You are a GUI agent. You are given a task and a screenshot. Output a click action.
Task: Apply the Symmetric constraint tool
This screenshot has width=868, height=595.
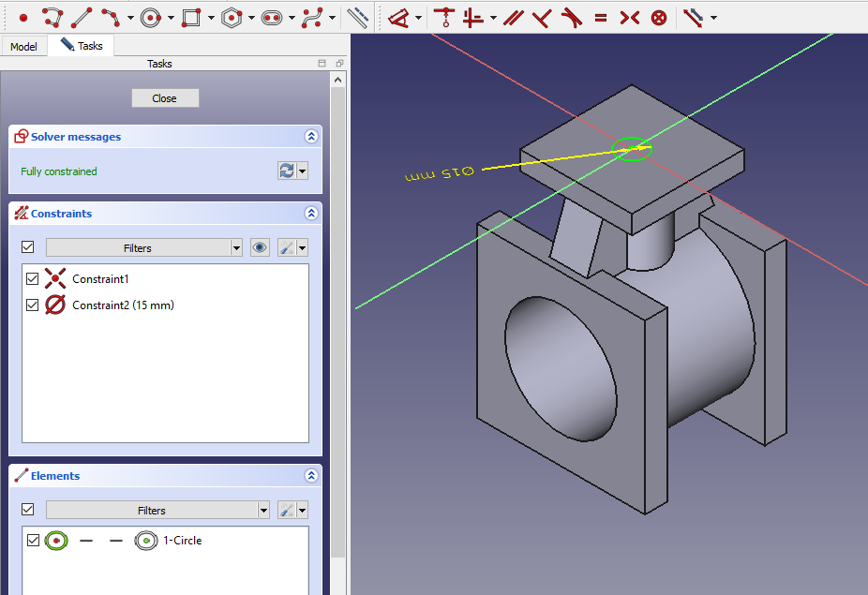coord(629,17)
